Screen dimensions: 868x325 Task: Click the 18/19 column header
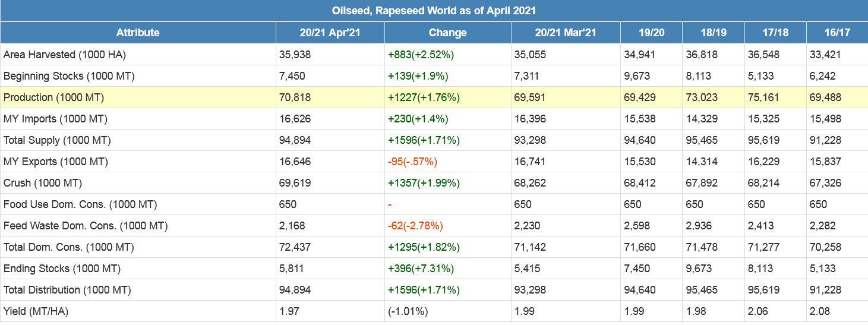713,33
